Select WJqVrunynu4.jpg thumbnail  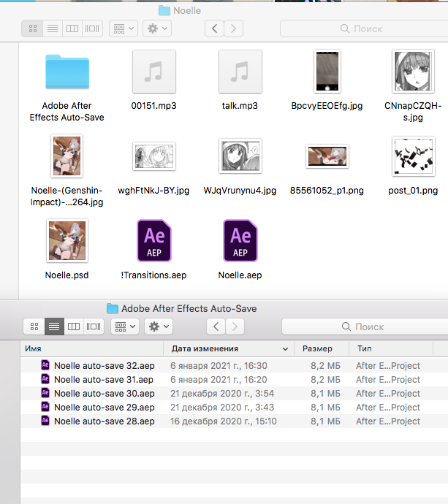[x=240, y=156]
